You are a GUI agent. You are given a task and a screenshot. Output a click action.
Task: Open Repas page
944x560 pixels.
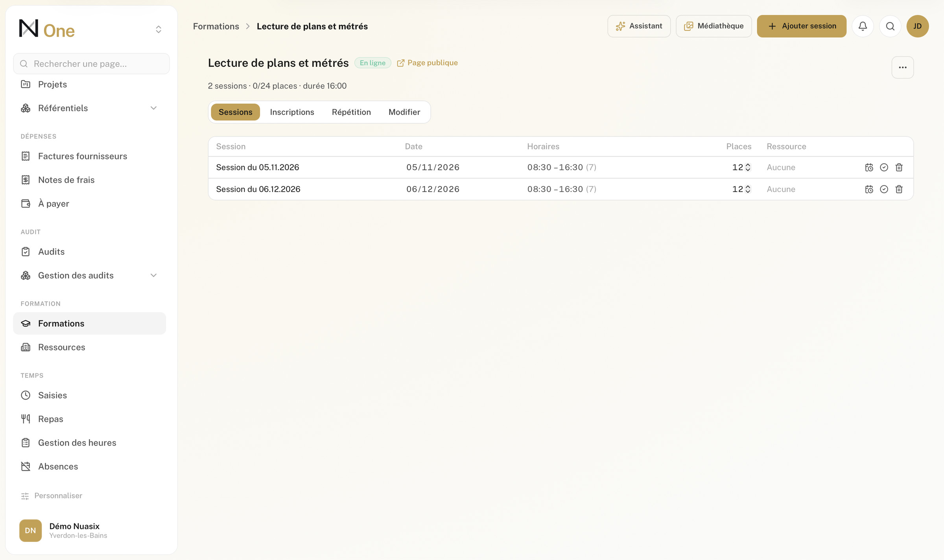pyautogui.click(x=90, y=419)
